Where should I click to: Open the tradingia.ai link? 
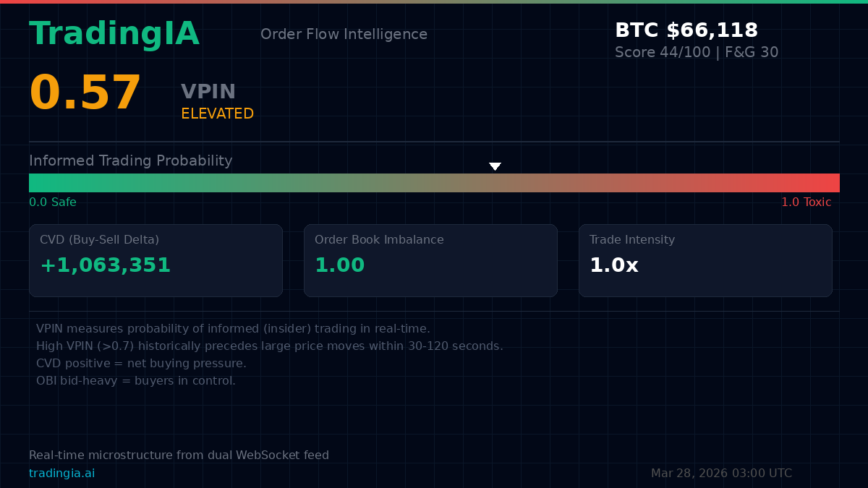pos(61,474)
